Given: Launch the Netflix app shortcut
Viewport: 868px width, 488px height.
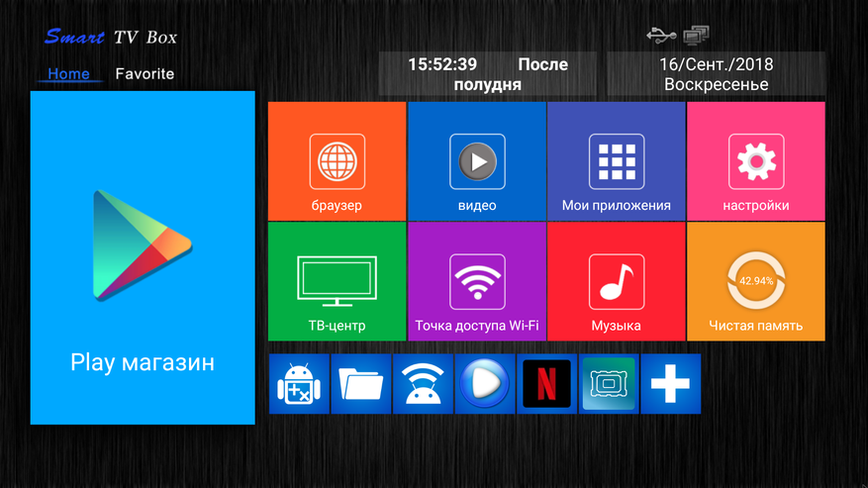Looking at the screenshot, I should tap(547, 384).
